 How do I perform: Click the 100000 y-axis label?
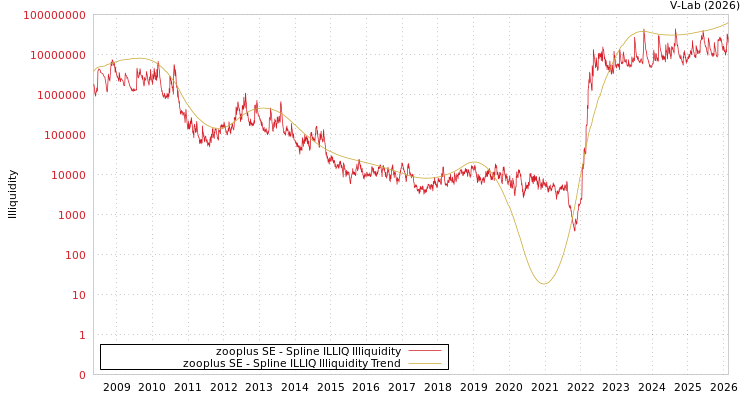click(x=65, y=135)
